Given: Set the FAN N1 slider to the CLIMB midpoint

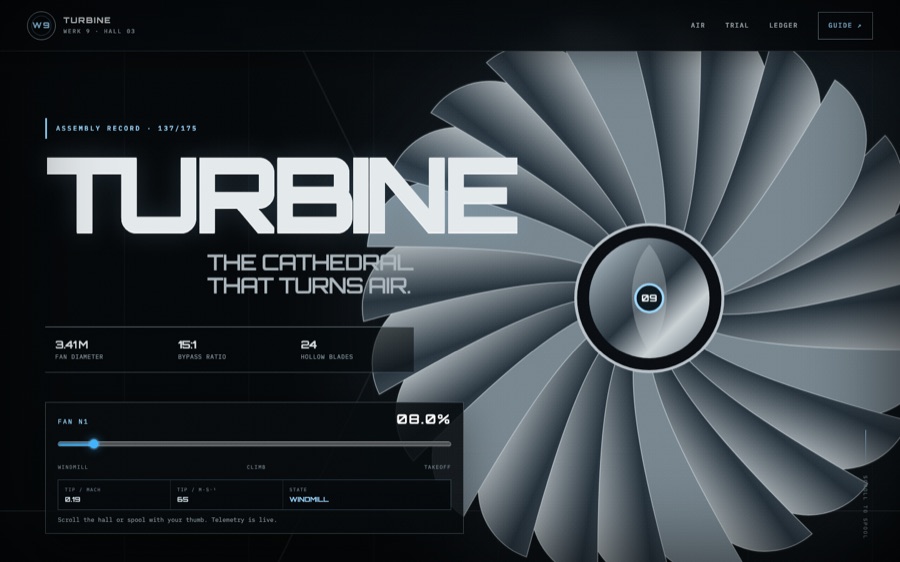Looking at the screenshot, I should point(254,444).
